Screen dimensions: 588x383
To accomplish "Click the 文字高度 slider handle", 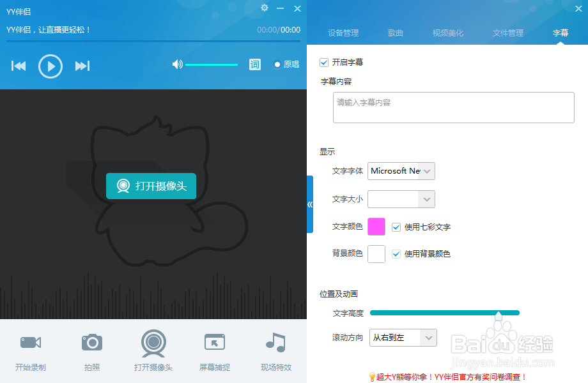I will pos(499,315).
